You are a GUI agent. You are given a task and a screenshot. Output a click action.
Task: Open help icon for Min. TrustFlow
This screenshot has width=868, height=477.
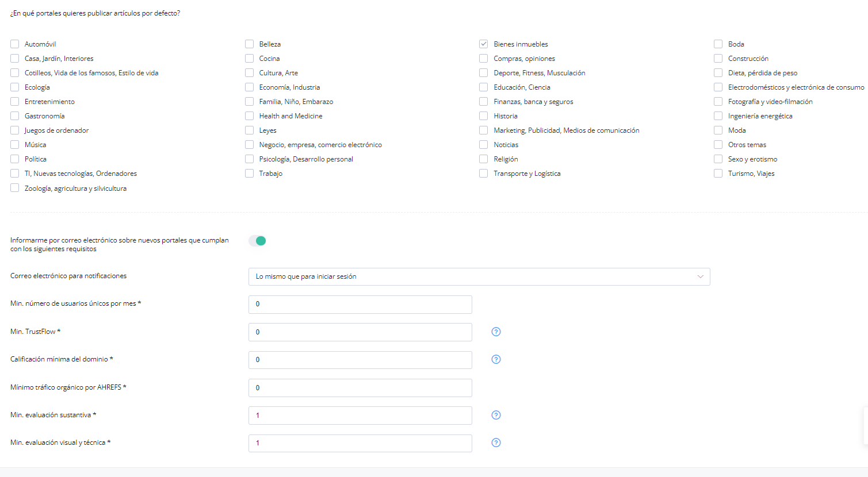(x=496, y=332)
